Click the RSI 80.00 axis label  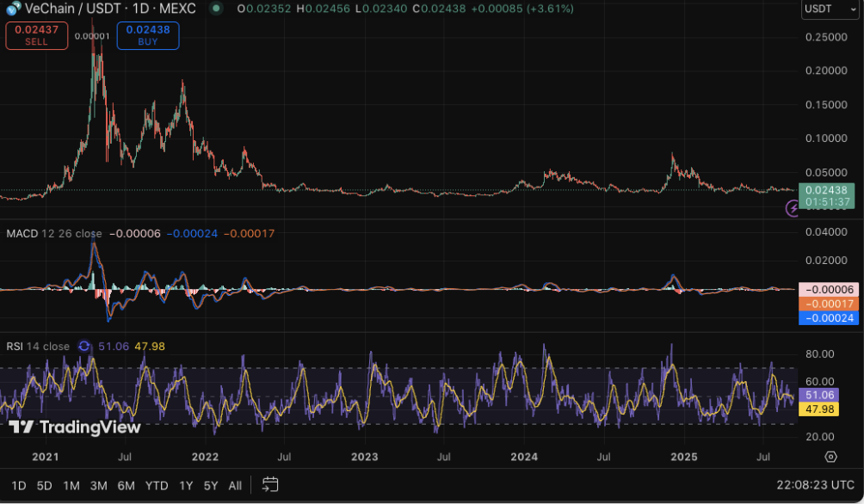coord(820,354)
